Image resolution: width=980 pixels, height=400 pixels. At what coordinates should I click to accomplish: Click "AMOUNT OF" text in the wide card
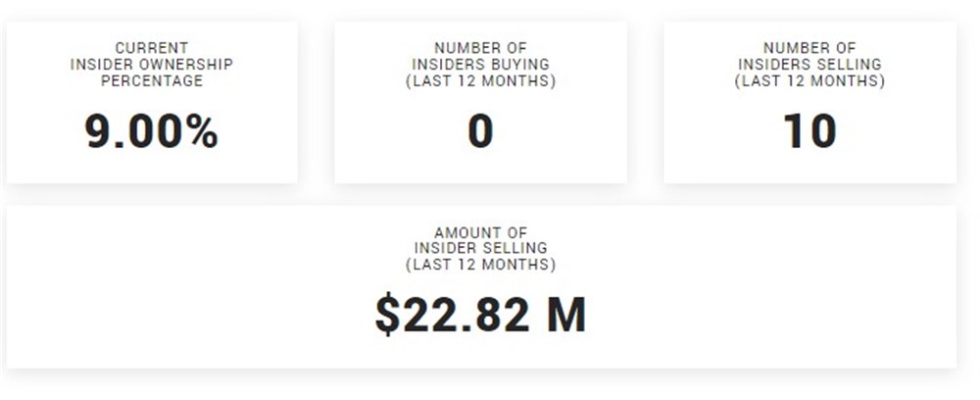tap(480, 232)
